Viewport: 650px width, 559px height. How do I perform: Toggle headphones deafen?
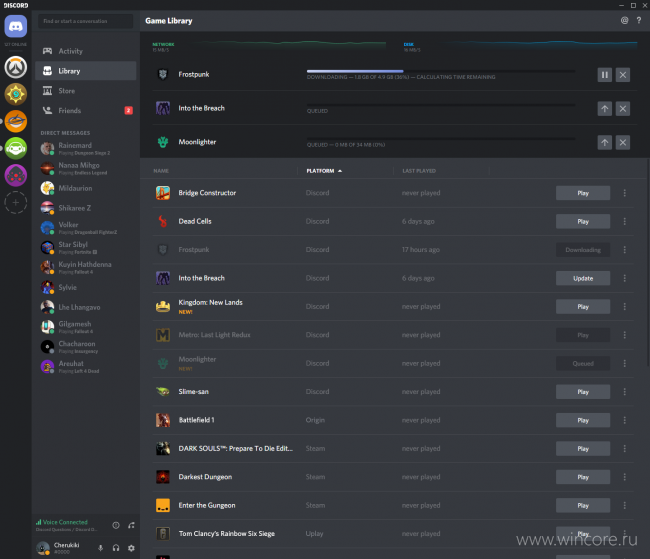[116, 548]
